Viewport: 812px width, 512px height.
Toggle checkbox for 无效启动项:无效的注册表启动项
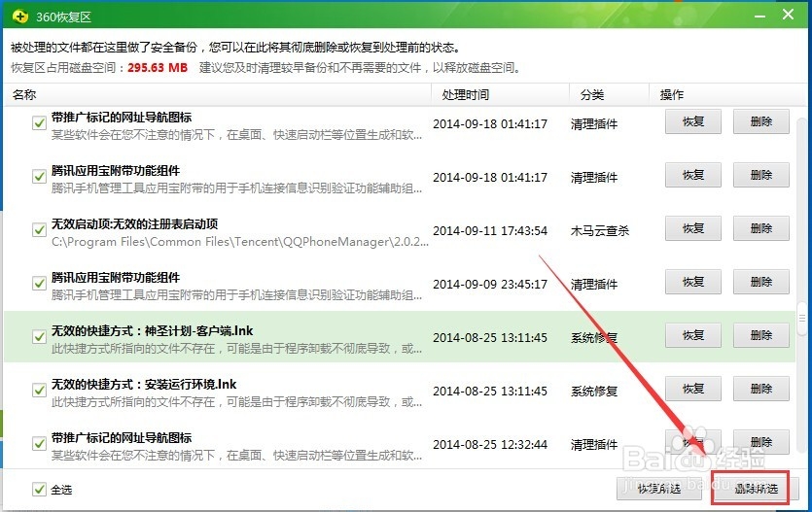[x=39, y=229]
